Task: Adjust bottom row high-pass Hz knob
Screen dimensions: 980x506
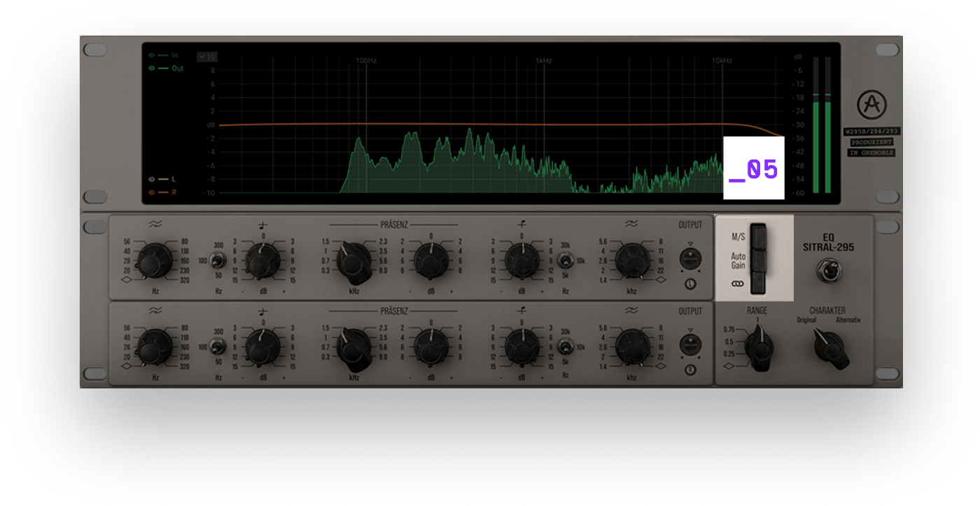Action: [x=154, y=346]
